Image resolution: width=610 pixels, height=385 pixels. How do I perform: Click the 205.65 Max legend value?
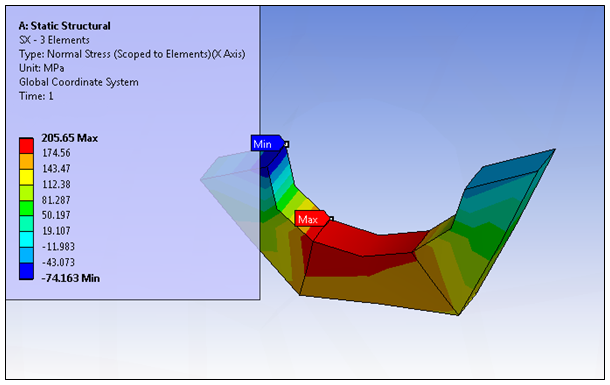(x=70, y=138)
